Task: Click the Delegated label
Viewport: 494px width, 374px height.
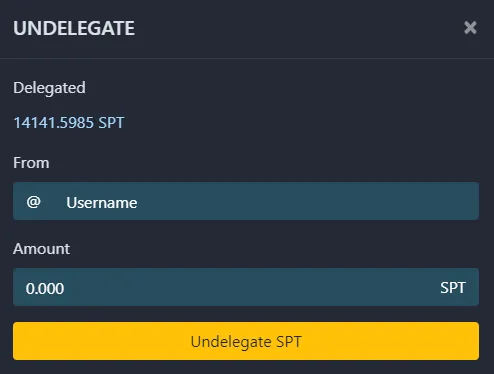Action: tap(49, 88)
